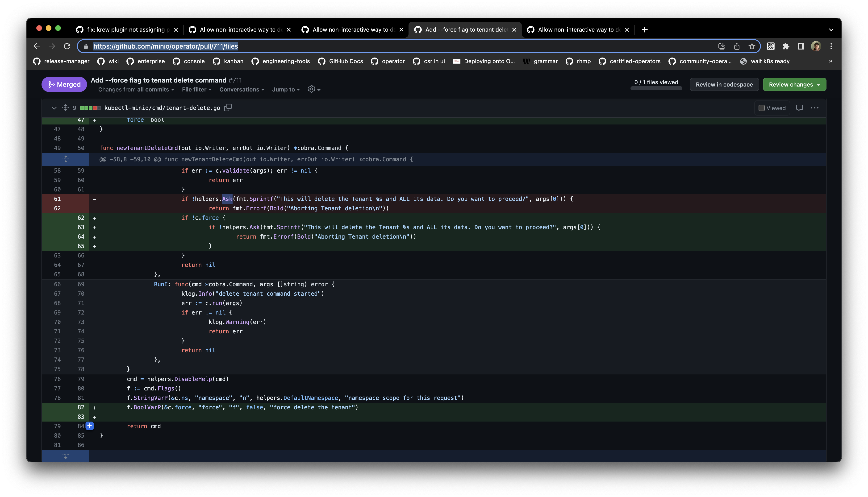This screenshot has width=868, height=497.
Task: Click the Review changes button
Action: click(794, 84)
